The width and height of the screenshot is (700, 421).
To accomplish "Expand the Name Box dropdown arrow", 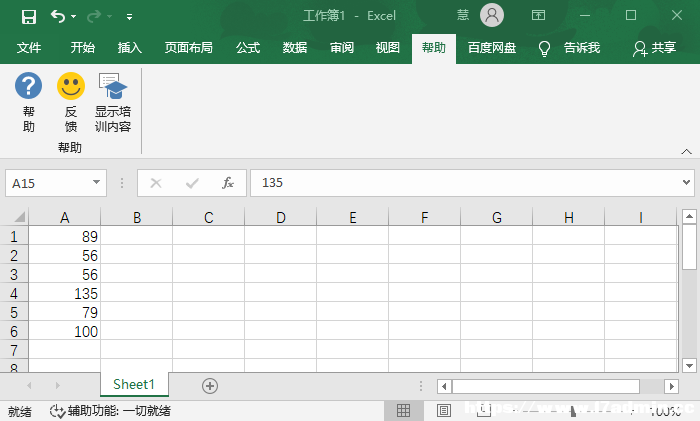I will coord(96,182).
